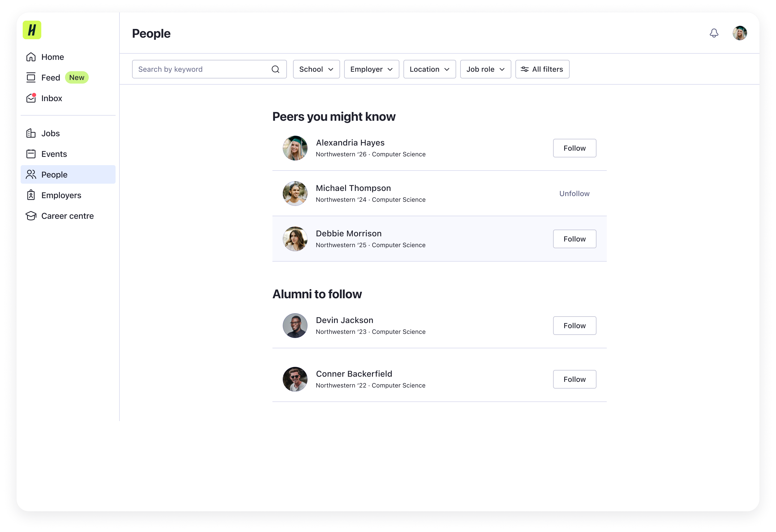
Task: Focus the Search by keyword field
Action: 209,69
